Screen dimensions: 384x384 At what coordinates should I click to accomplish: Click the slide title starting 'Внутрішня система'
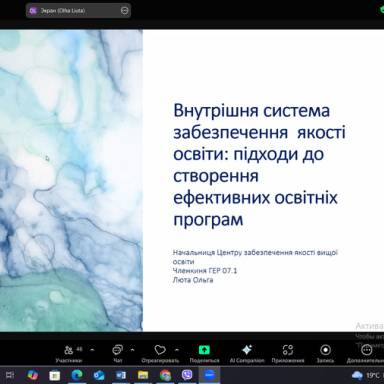259,165
